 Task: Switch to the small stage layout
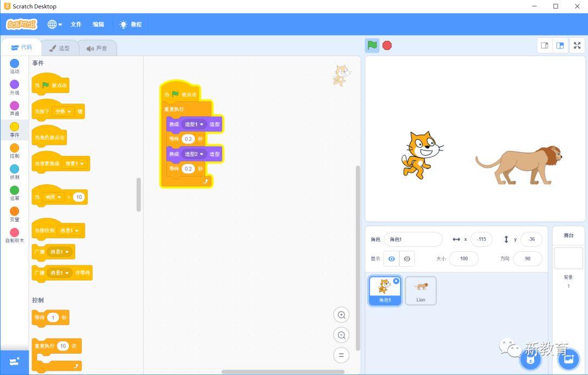pyautogui.click(x=544, y=45)
